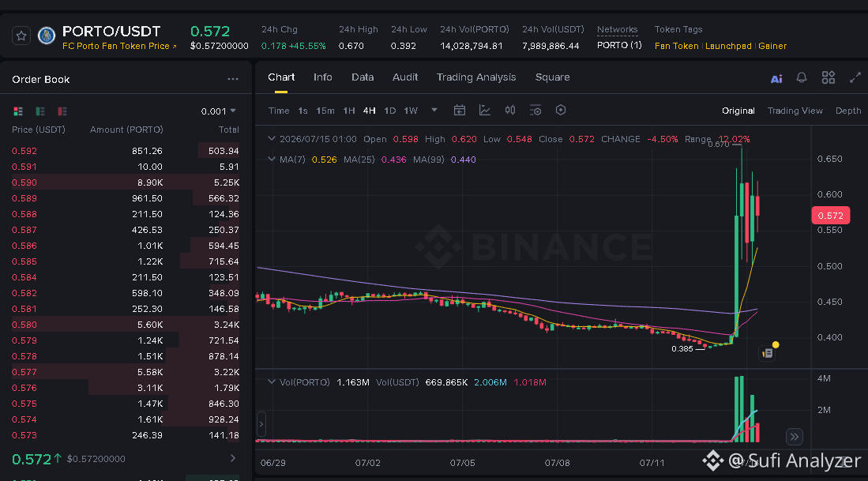Star PORTO/USDT as favorite

point(21,36)
